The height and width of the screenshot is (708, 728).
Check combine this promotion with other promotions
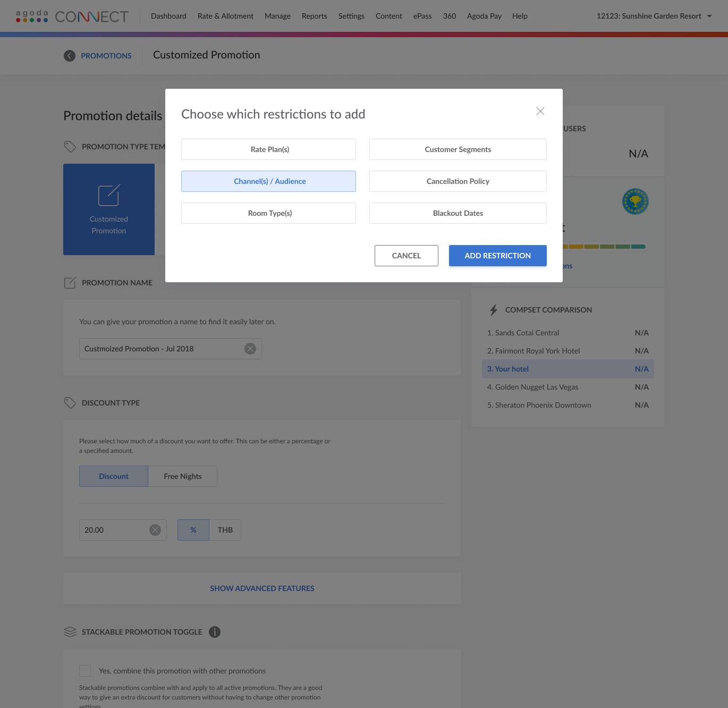click(85, 671)
